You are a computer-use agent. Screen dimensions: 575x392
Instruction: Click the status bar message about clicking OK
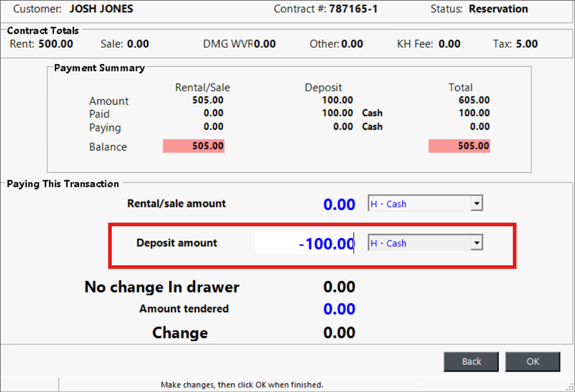click(241, 384)
